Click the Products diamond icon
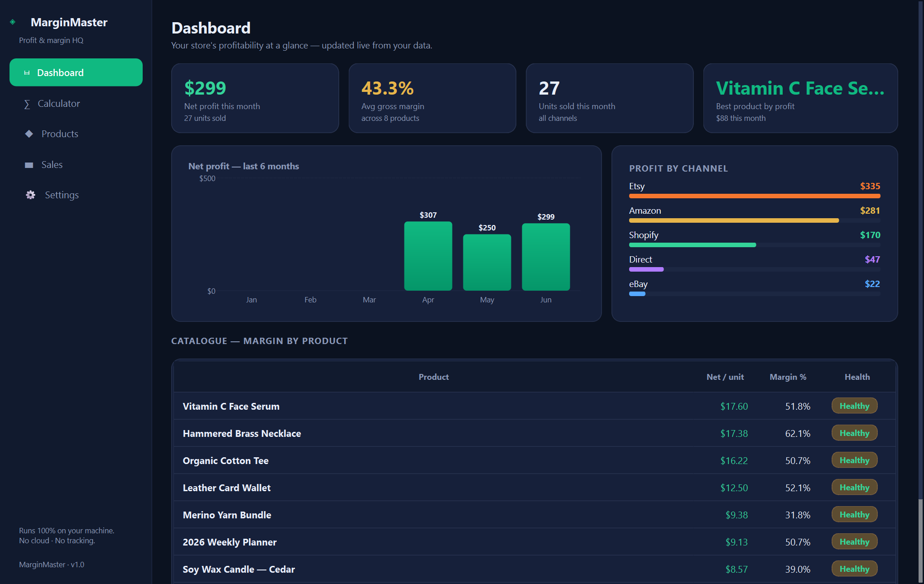Screen dimensions: 924x584 [29, 134]
